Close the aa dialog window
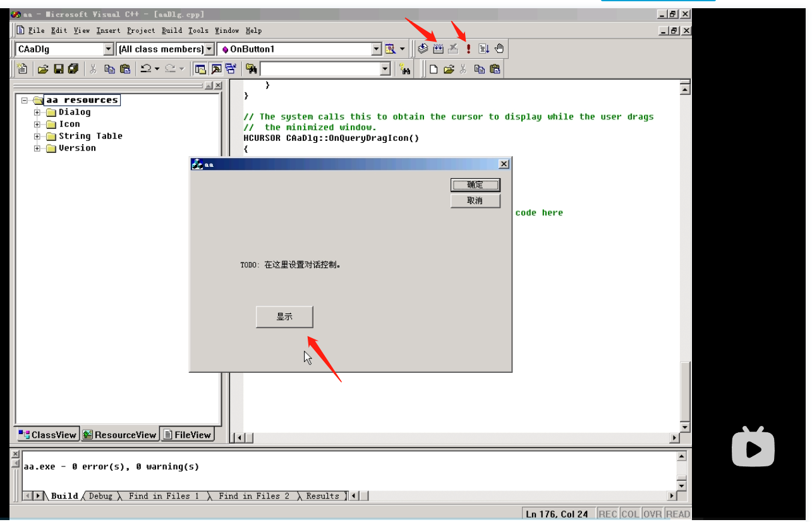812x522 pixels. tap(504, 164)
